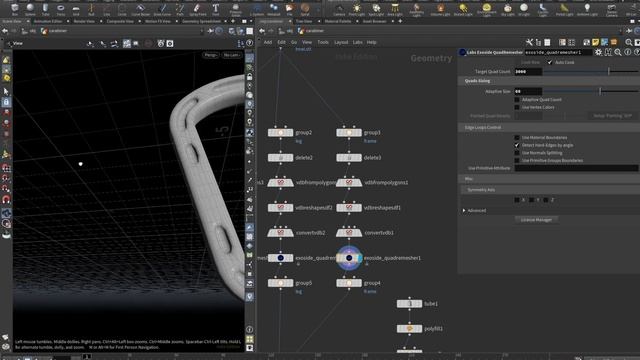The height and width of the screenshot is (360, 640).
Task: Open the No cam dropdown in viewport
Action: [x=232, y=55]
